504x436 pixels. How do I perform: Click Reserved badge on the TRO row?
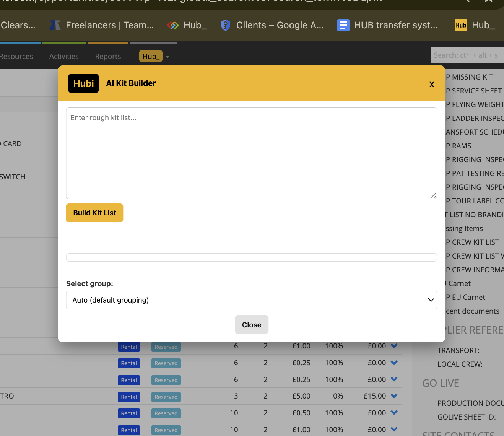pyautogui.click(x=166, y=397)
